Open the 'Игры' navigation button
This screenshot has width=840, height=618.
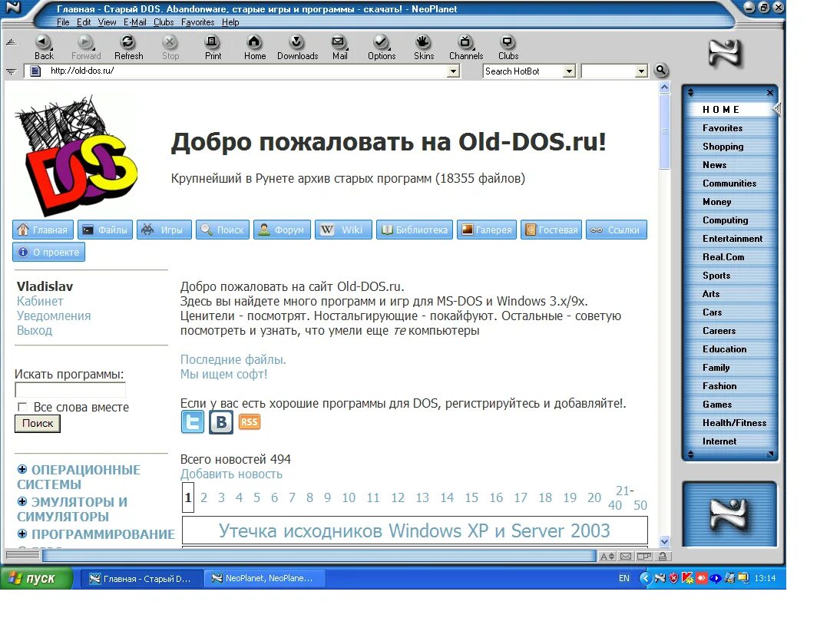coord(164,230)
